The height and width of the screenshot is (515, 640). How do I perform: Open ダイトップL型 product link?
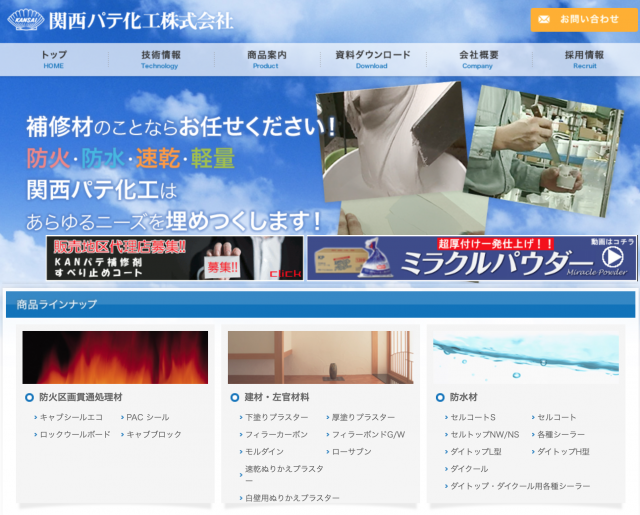[476, 452]
